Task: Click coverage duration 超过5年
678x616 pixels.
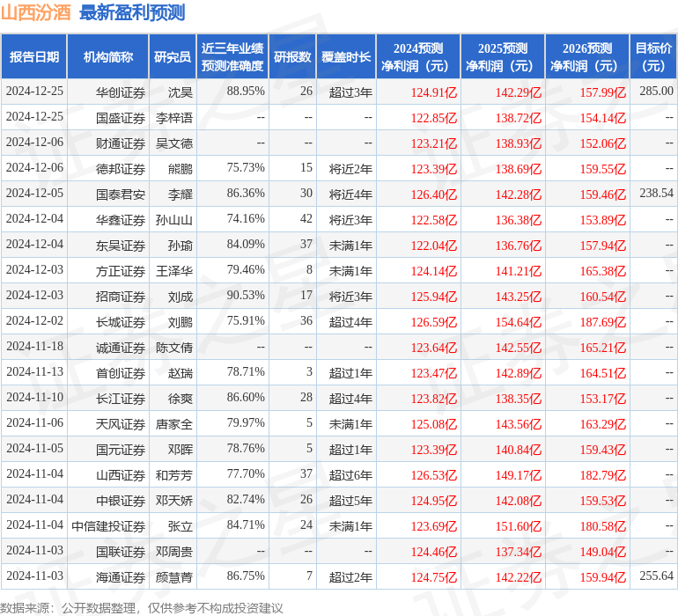Action: [x=350, y=501]
